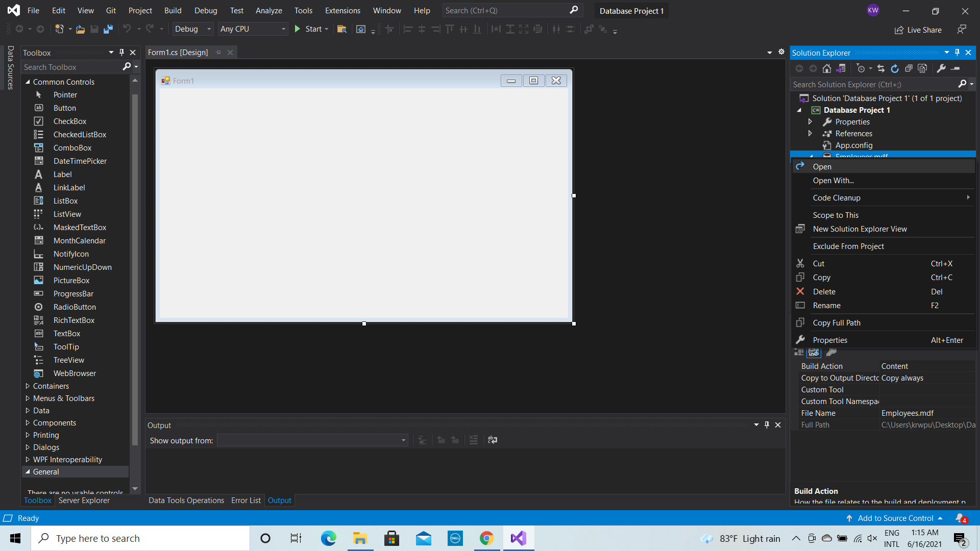980x551 pixels.
Task: Click the Live Share icon
Action: tap(899, 30)
